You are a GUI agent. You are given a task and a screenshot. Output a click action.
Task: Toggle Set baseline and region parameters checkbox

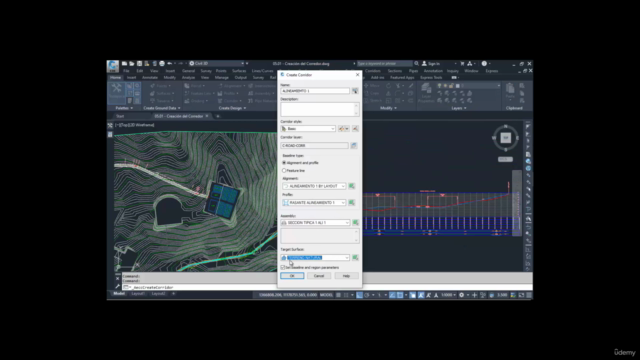pyautogui.click(x=282, y=268)
